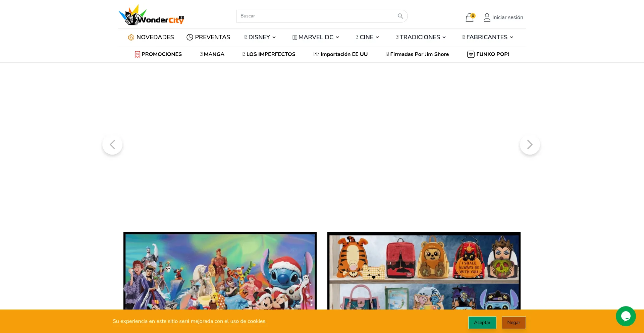This screenshot has height=333, width=644.
Task: Expand the CINE menu chevron
Action: pyautogui.click(x=377, y=37)
